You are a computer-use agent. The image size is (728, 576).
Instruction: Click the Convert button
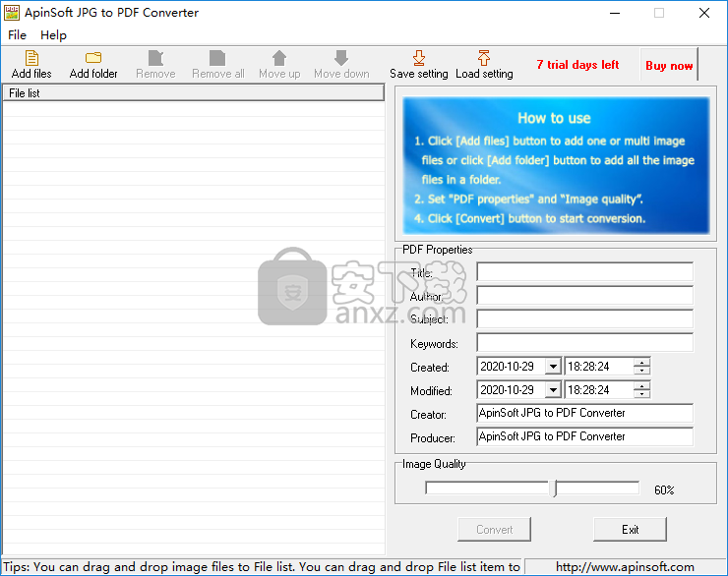coord(494,529)
